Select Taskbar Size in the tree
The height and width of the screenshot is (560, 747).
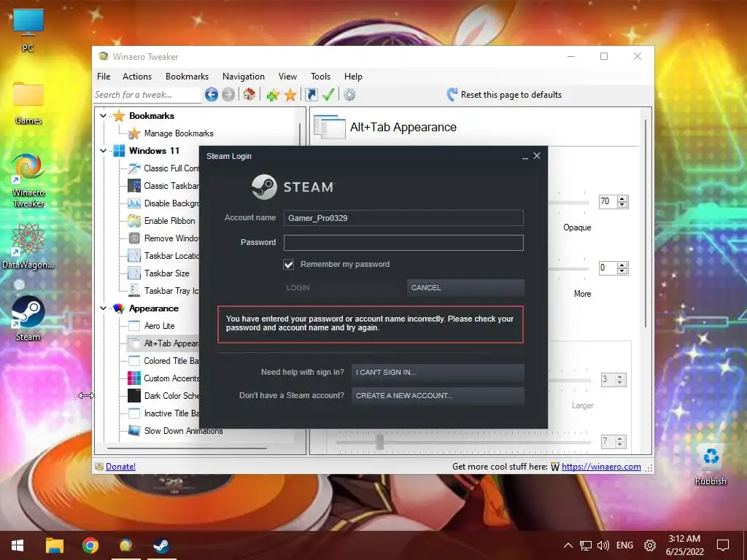[166, 273]
